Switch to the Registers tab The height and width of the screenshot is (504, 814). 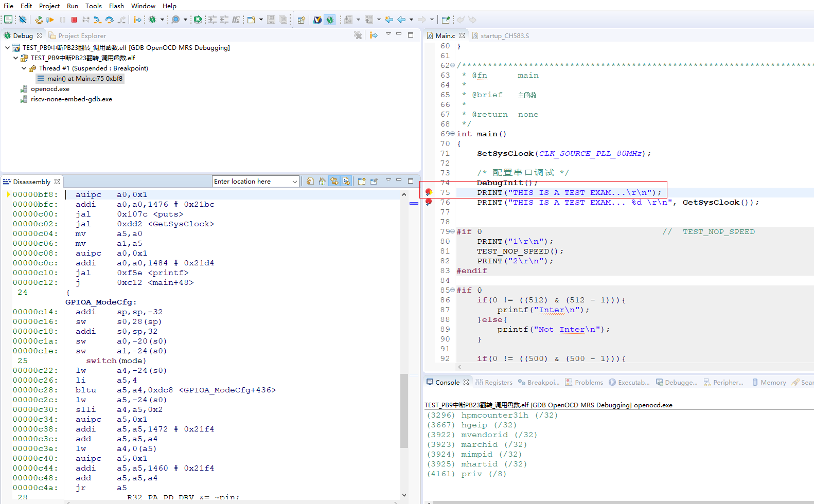494,382
